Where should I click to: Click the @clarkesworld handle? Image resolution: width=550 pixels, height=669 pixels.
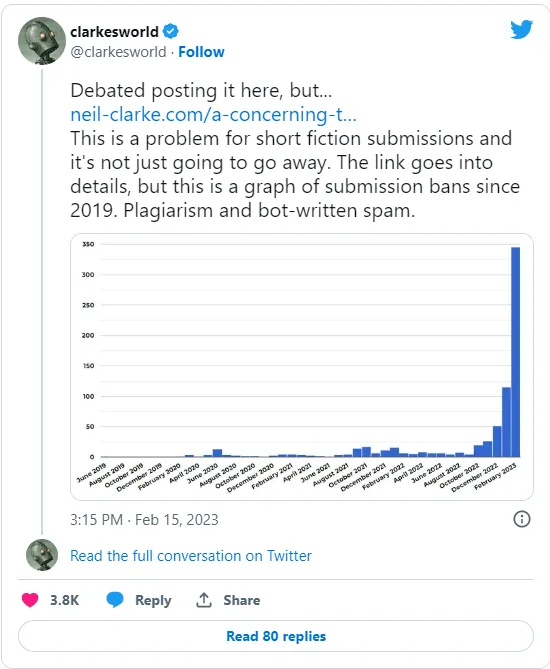(118, 52)
